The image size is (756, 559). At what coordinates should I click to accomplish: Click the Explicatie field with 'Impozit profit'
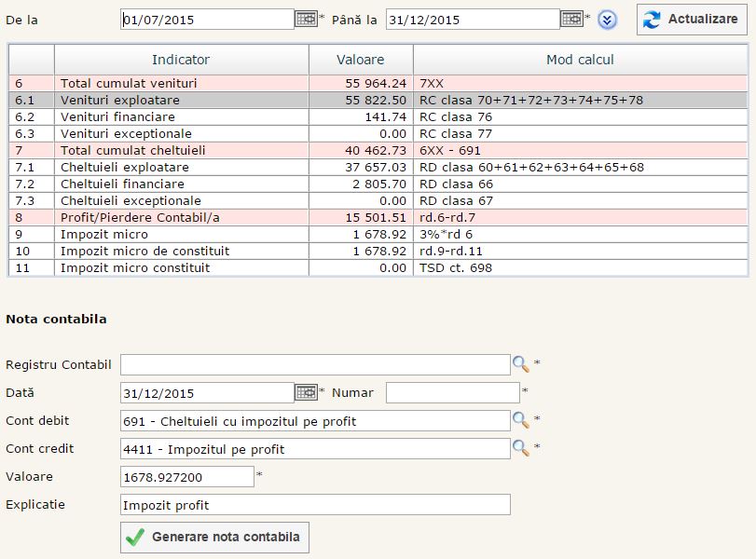pos(315,505)
